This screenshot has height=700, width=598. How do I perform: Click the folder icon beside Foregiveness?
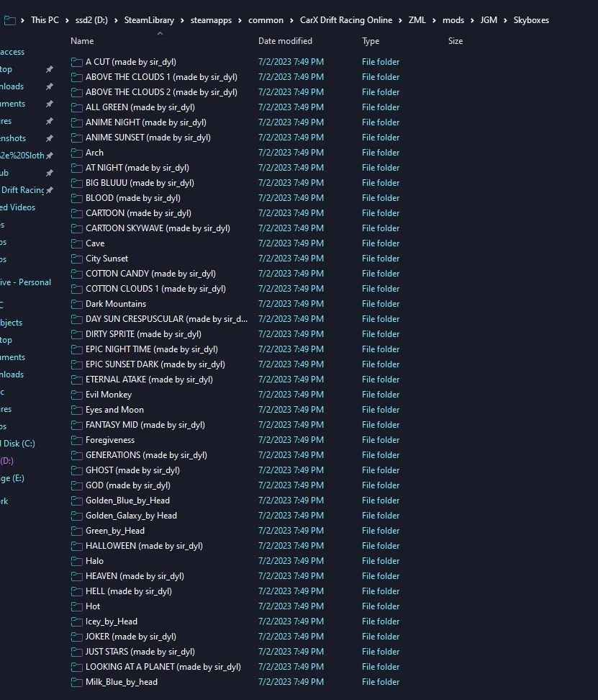(77, 440)
